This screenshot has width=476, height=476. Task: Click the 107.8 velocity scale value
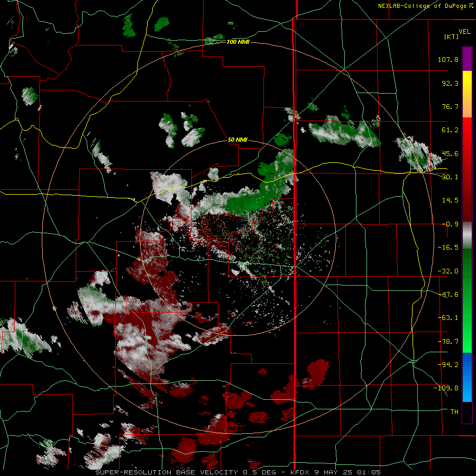(x=448, y=59)
